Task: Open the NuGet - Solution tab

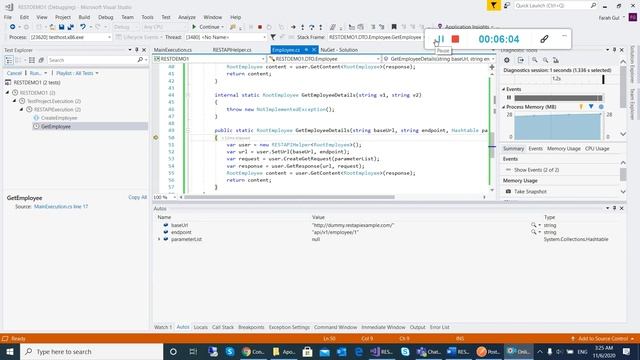Action: [339, 50]
